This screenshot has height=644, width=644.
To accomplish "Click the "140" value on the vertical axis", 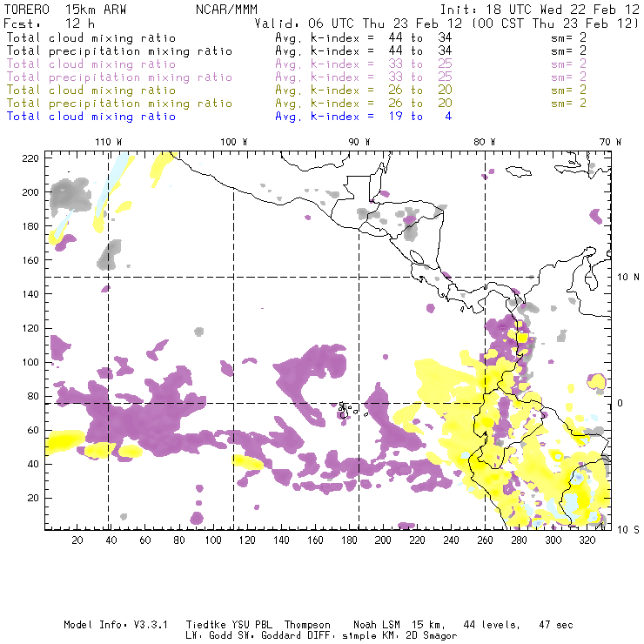I will (x=30, y=294).
